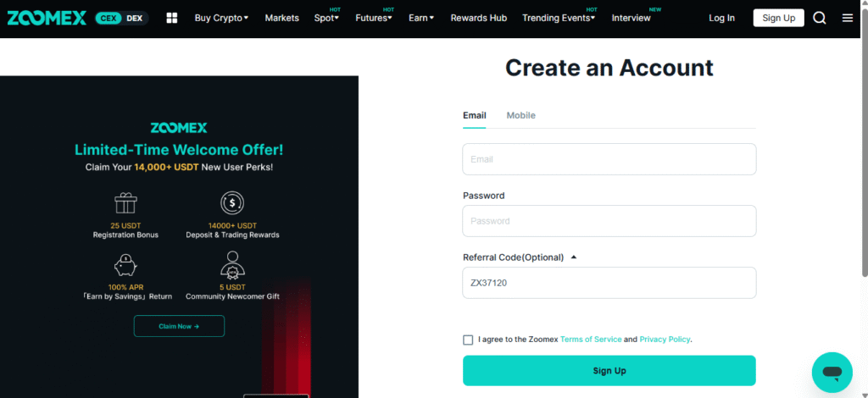Collapse the Referral Code section arrow

574,257
